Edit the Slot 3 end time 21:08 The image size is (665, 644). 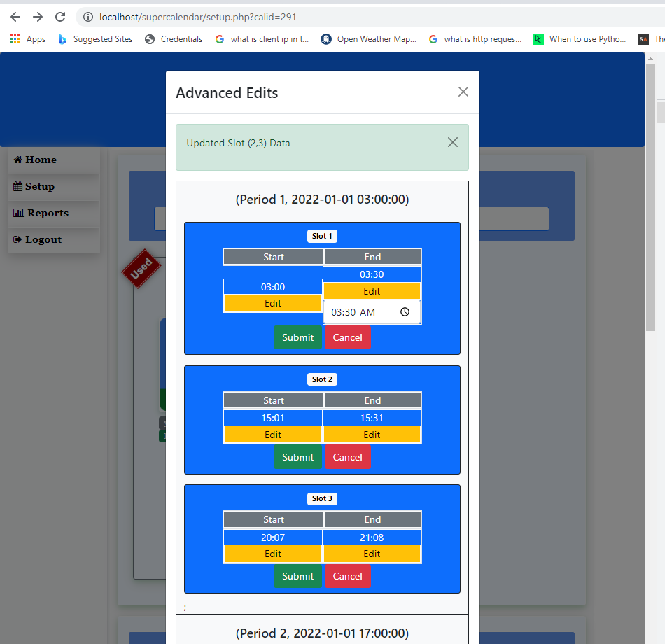pos(372,554)
